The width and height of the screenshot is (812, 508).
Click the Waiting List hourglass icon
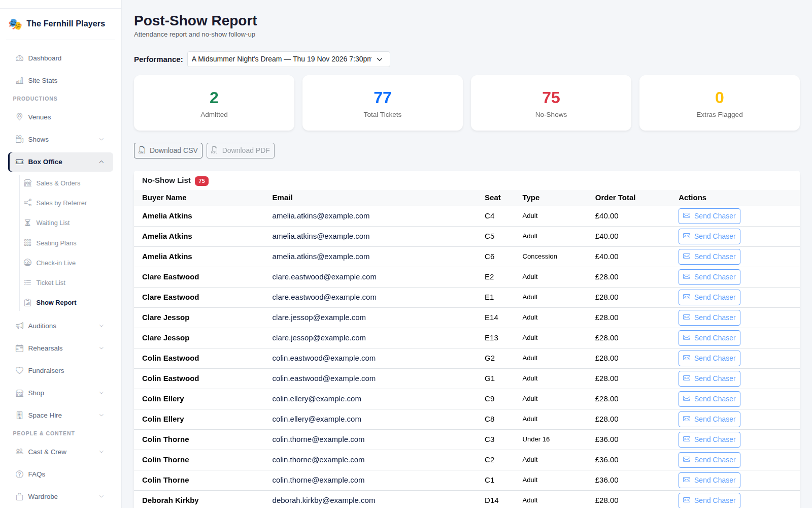pyautogui.click(x=27, y=223)
